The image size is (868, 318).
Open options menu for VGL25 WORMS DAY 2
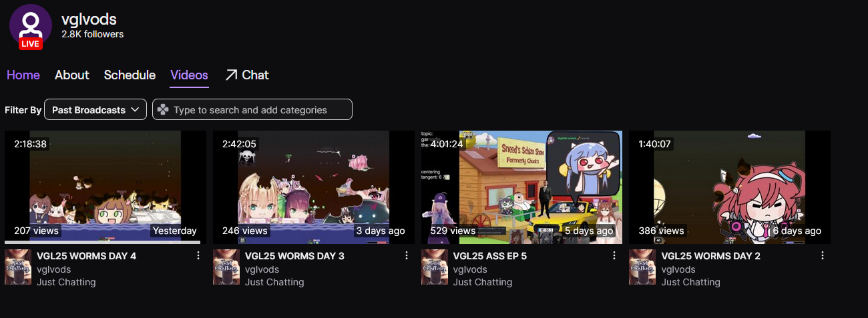[x=823, y=256]
